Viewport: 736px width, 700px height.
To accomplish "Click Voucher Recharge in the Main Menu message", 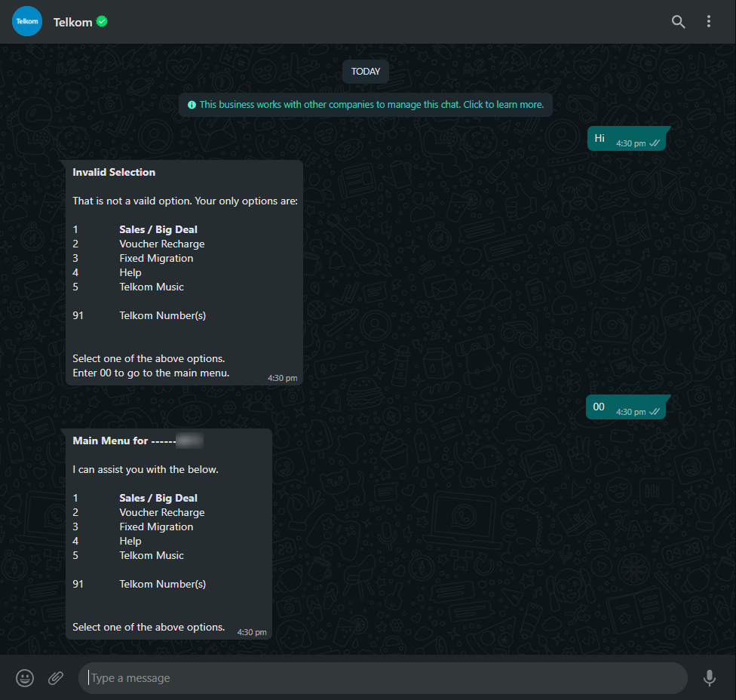I will [162, 512].
